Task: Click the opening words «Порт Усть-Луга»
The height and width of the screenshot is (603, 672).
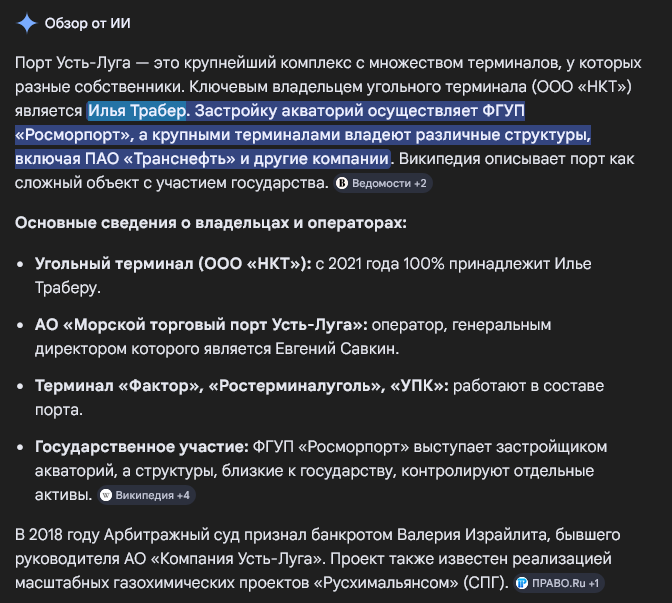Action: (73, 62)
